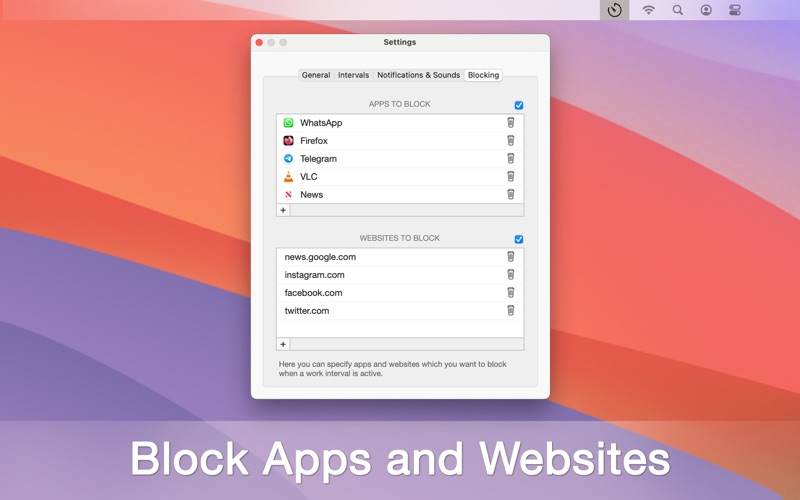Remove twitter.com using its trash icon
Screen dimensions: 800x500
(510, 310)
